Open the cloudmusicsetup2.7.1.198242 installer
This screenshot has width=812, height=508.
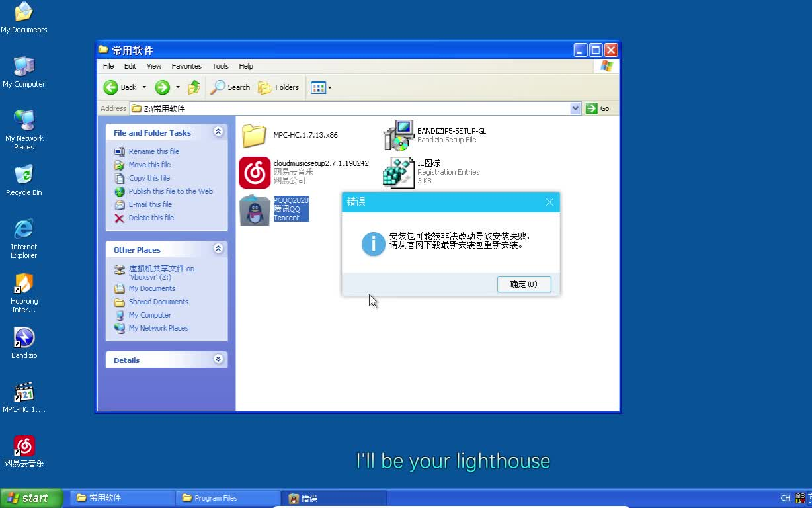pyautogui.click(x=255, y=172)
